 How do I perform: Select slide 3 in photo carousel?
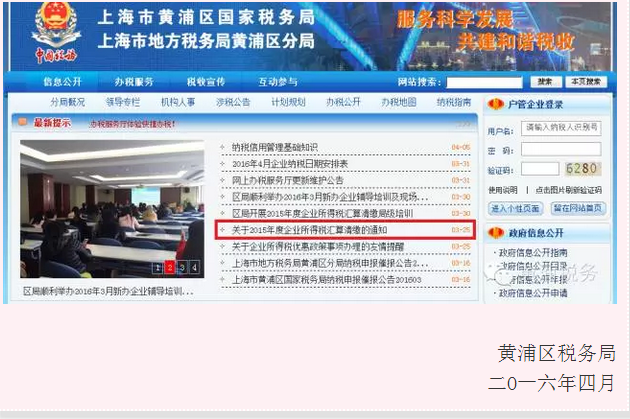pos(182,268)
